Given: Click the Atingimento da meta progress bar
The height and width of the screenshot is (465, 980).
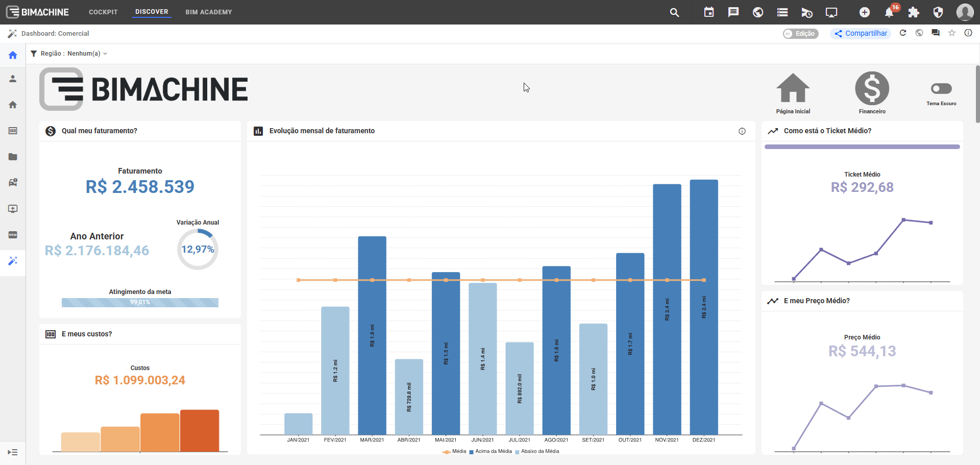Looking at the screenshot, I should click(140, 302).
